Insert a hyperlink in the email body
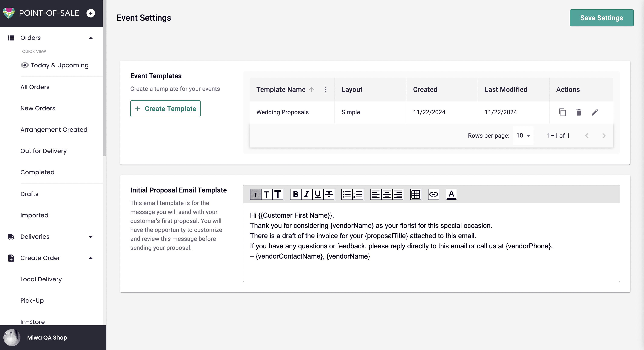Screen dimensions: 644x350 [433, 194]
